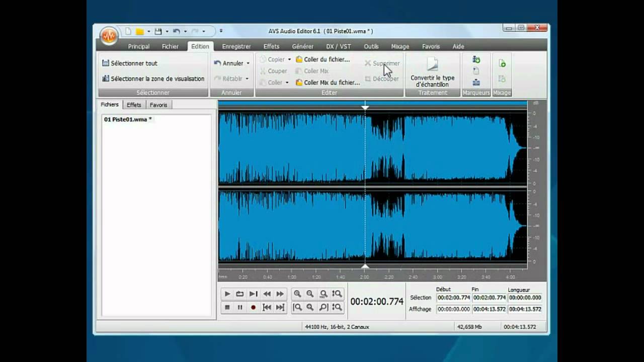This screenshot has width=644, height=362.
Task: Click the blue overview bar above the waveform
Action: click(x=373, y=103)
